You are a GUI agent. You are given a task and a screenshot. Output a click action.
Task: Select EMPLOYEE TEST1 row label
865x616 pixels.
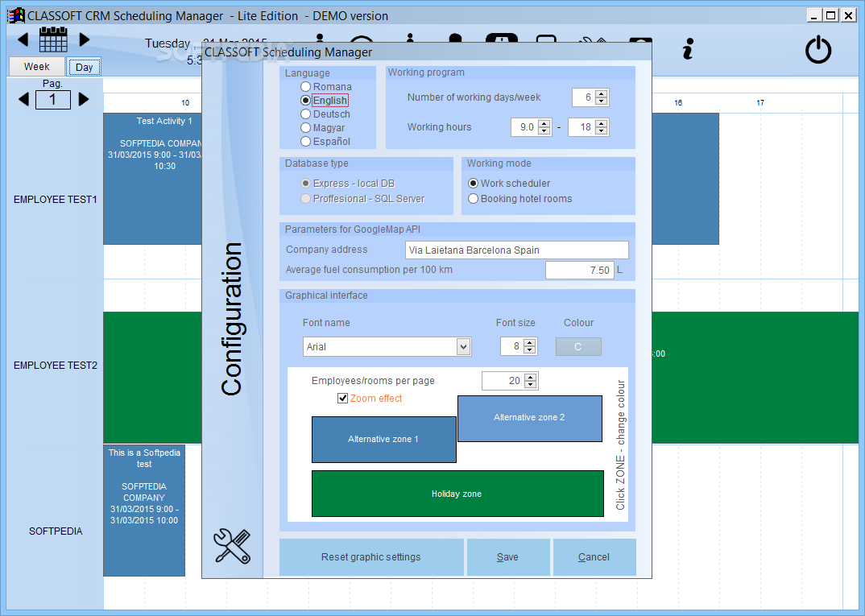point(55,200)
